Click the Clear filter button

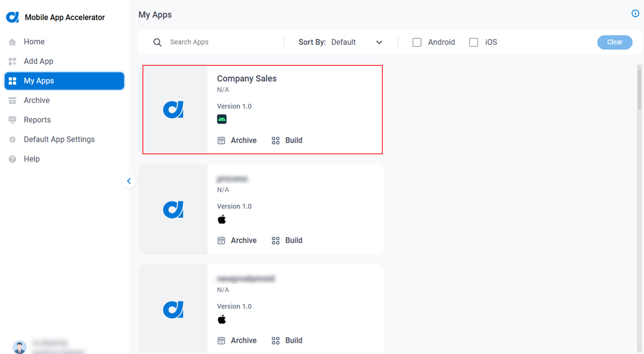coord(615,42)
